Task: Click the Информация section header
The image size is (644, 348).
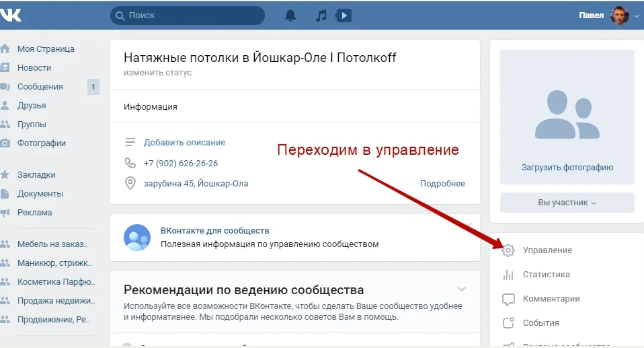Action: [151, 106]
